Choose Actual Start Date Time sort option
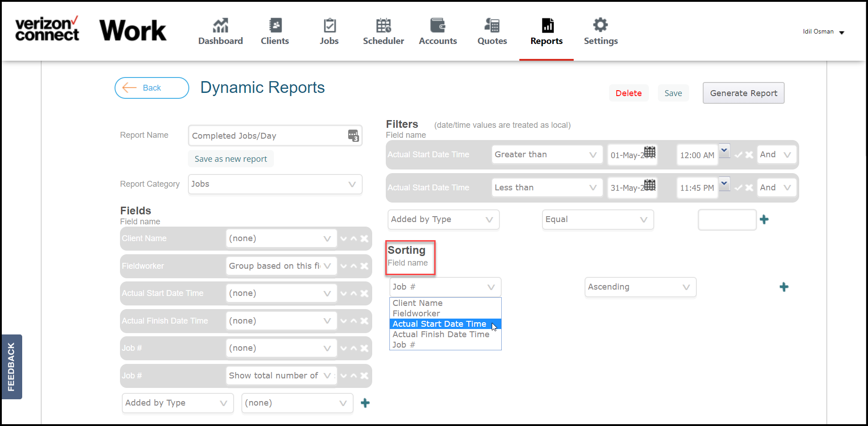 (446, 324)
